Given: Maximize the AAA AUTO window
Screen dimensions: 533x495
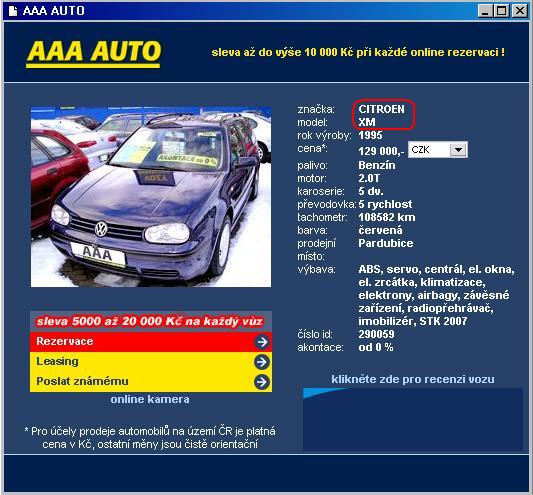Looking at the screenshot, I should pyautogui.click(x=502, y=11).
